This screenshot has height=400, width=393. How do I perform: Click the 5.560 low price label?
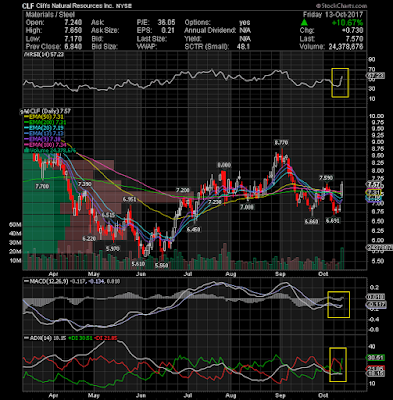tap(161, 266)
